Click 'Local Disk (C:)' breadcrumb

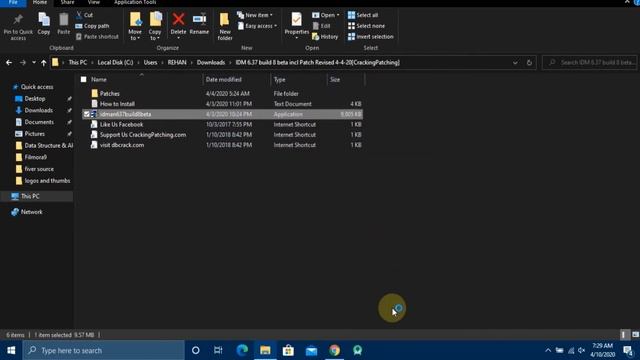point(115,62)
